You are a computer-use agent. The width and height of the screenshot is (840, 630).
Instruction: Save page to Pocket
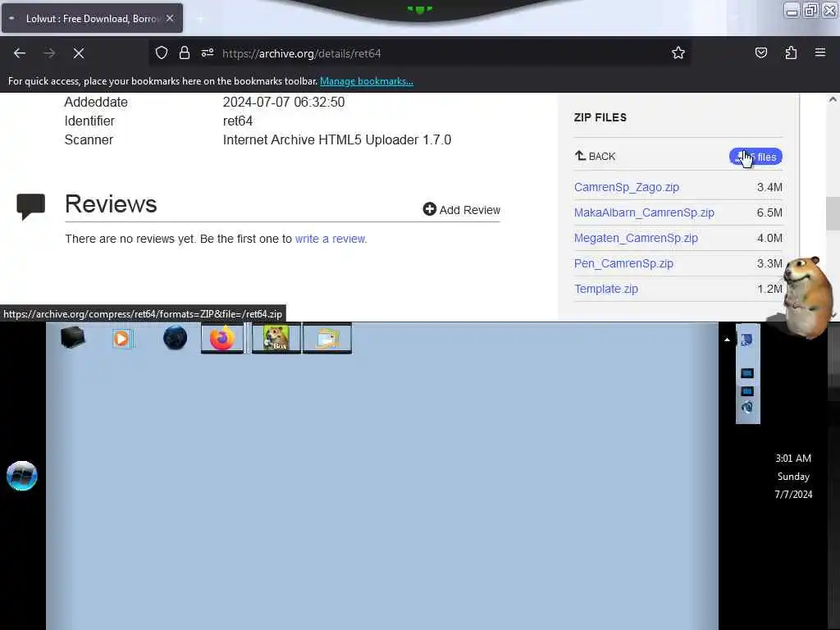coord(760,53)
